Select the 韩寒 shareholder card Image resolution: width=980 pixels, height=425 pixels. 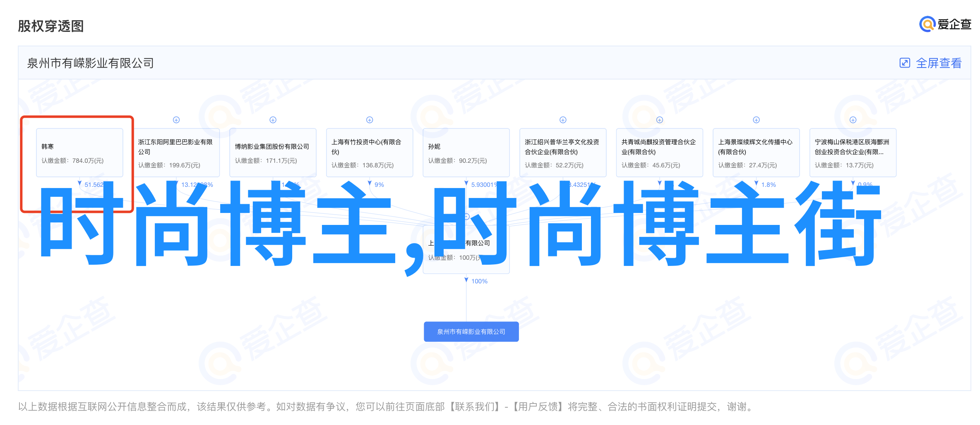click(x=79, y=152)
